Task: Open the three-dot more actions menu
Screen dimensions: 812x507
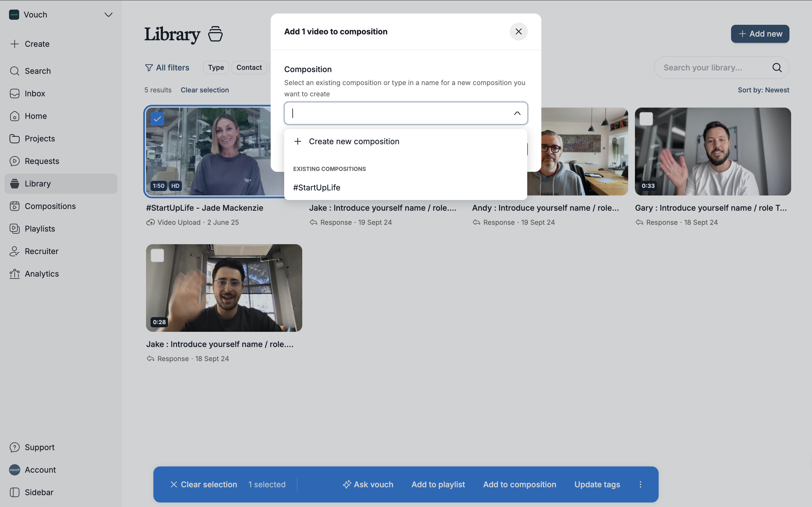Action: pyautogui.click(x=640, y=484)
